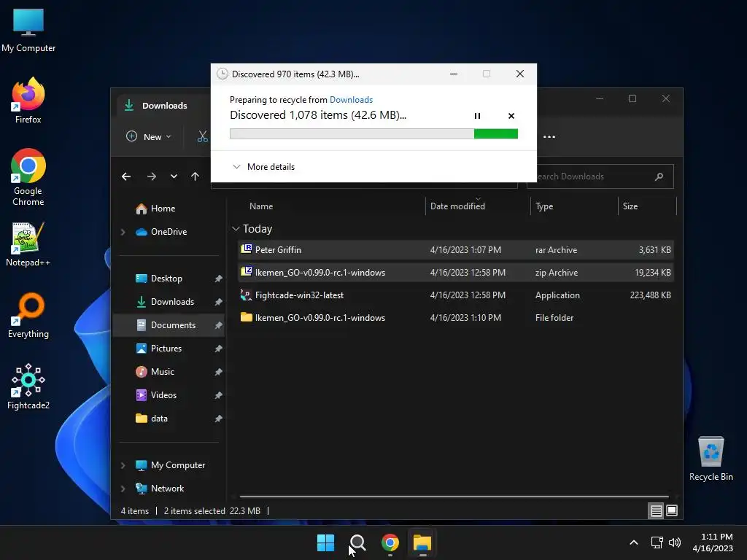Screen dimensions: 747x560
Task: Select the Everything desktop shortcut
Action: tap(28, 316)
